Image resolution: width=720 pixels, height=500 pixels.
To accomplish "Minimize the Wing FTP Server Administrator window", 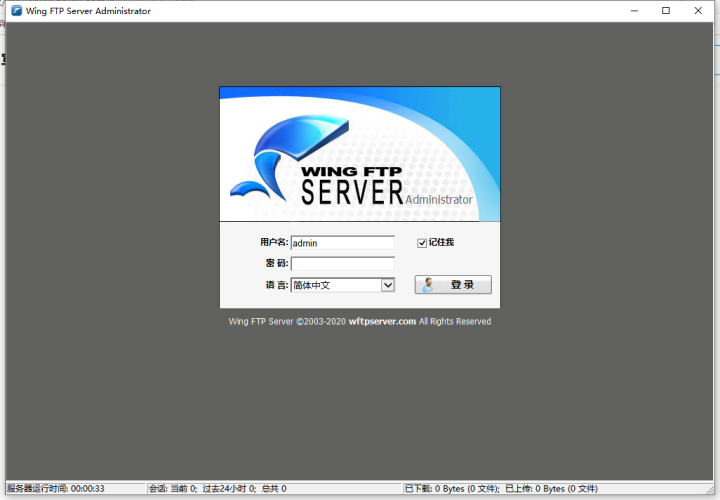I will (635, 11).
